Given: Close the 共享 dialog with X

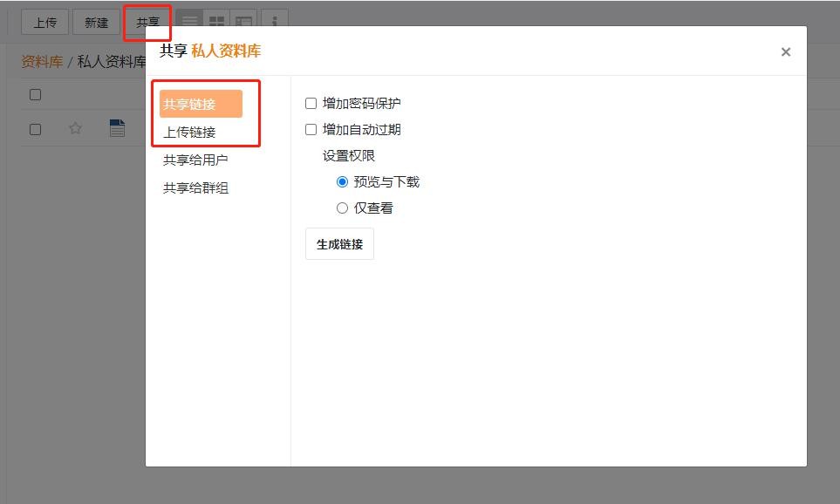Looking at the screenshot, I should 785,52.
